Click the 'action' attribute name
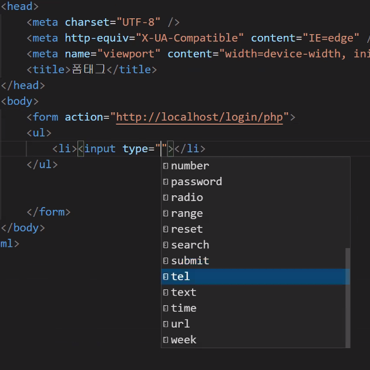370x370 pixels. click(85, 117)
